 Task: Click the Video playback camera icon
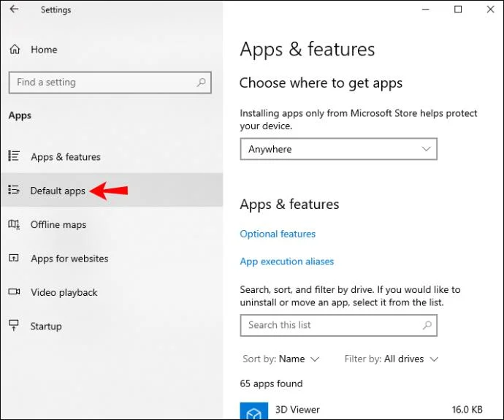14,291
